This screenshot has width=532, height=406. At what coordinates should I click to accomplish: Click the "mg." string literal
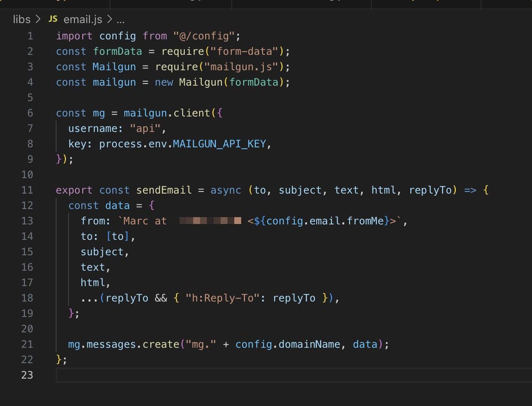click(201, 344)
